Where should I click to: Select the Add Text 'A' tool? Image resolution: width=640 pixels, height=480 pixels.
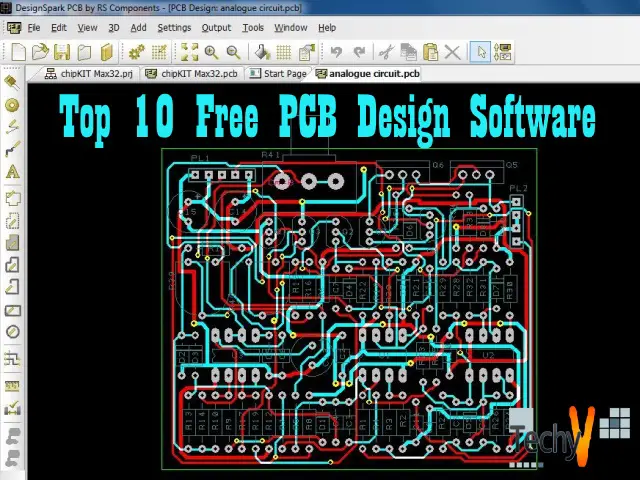[13, 171]
